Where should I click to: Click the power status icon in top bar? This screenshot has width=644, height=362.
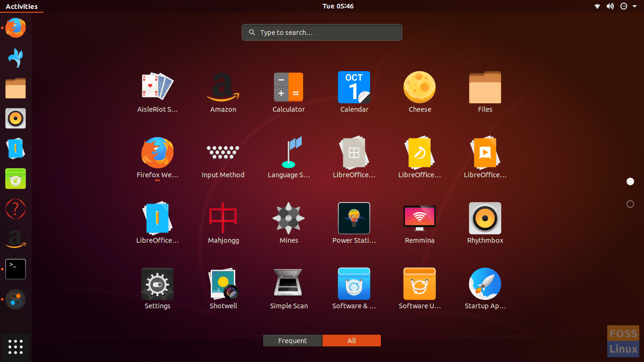[624, 6]
